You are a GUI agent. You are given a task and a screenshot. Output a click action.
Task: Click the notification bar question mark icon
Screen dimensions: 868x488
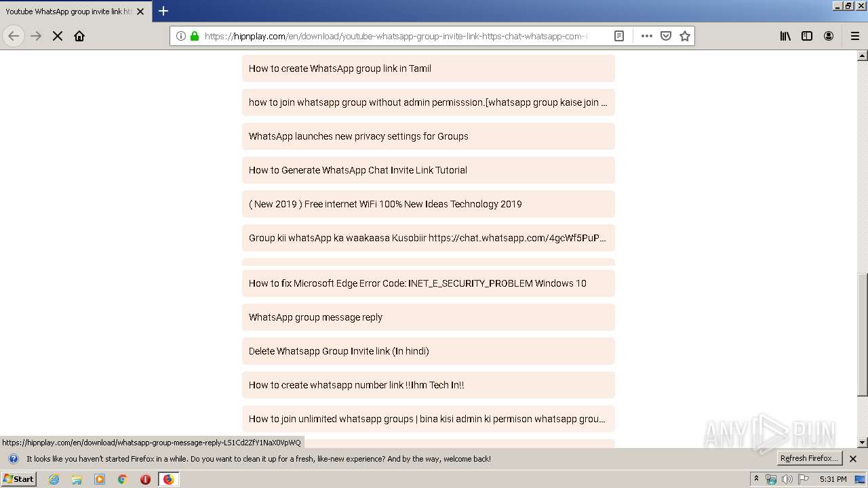tap(13, 459)
